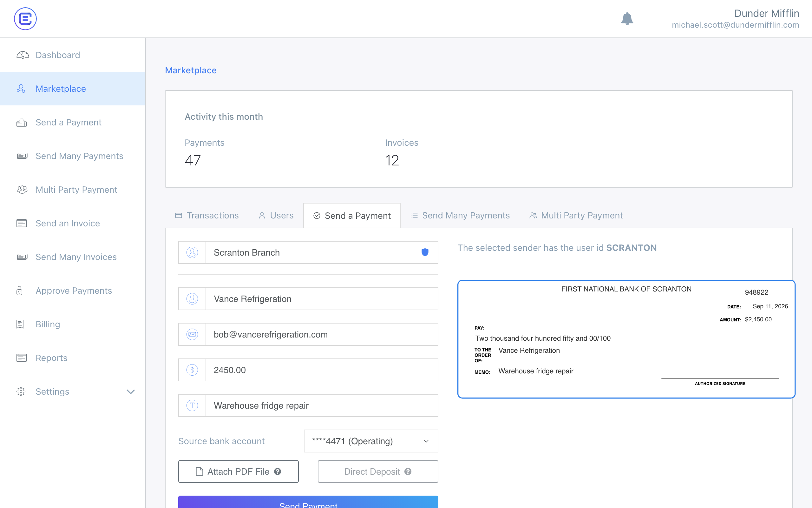Click FIRST NATIONAL BANK OF SCRANTON heading
Viewport: 812px width, 508px height.
pos(626,289)
